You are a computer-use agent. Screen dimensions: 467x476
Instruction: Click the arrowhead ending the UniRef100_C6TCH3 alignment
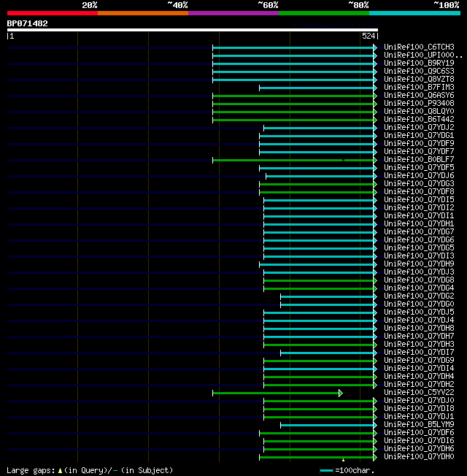click(x=375, y=47)
